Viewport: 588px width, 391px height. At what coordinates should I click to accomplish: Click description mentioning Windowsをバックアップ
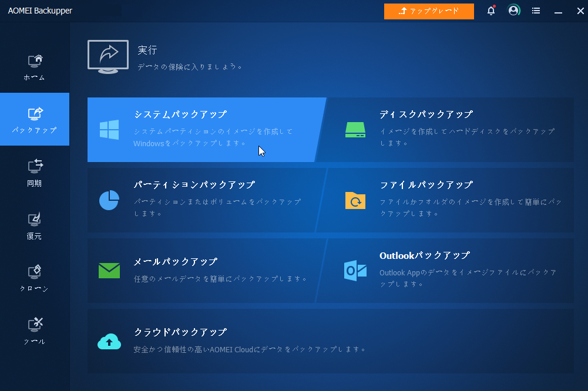pyautogui.click(x=213, y=137)
